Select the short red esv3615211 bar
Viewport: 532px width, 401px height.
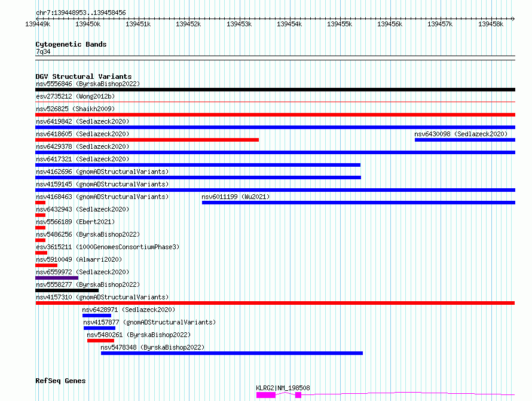coord(41,253)
